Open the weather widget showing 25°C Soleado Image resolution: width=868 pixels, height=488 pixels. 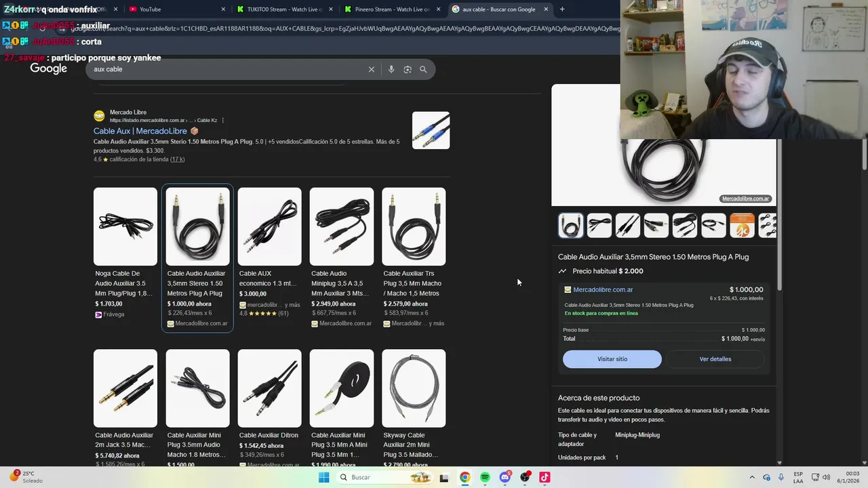[x=25, y=477]
